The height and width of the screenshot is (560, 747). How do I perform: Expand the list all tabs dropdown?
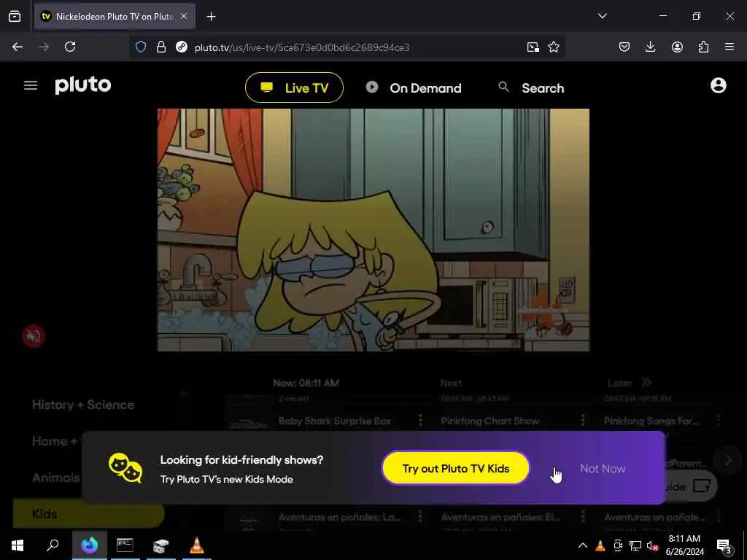coord(602,16)
